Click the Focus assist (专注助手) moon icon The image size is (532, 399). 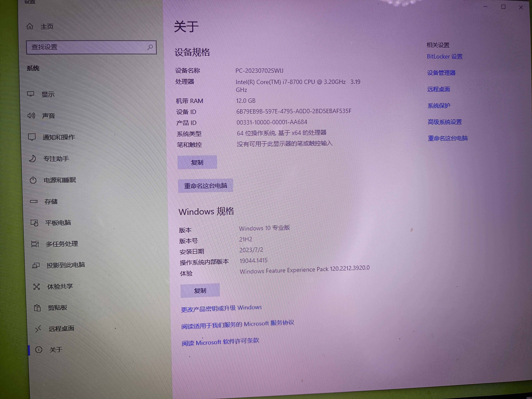(32, 159)
